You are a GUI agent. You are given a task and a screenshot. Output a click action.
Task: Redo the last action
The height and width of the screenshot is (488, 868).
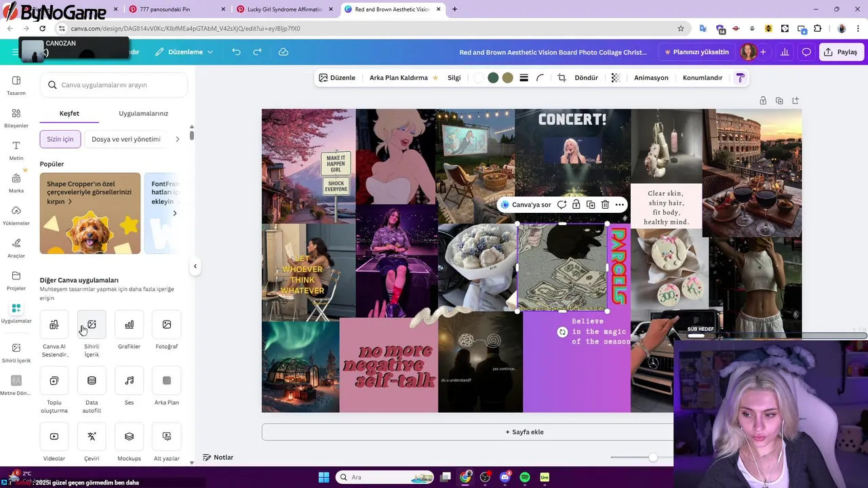pos(257,52)
